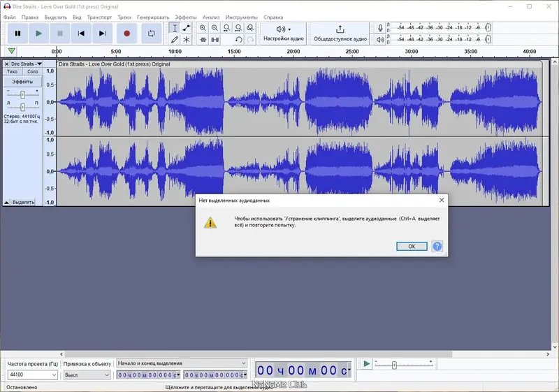
Task: Click the selection start time field
Action: (149, 375)
